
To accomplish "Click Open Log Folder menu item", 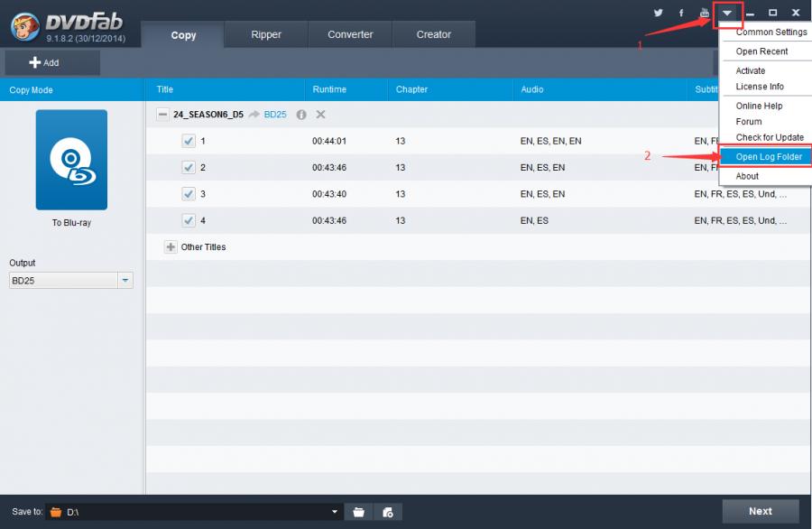I will tap(766, 156).
